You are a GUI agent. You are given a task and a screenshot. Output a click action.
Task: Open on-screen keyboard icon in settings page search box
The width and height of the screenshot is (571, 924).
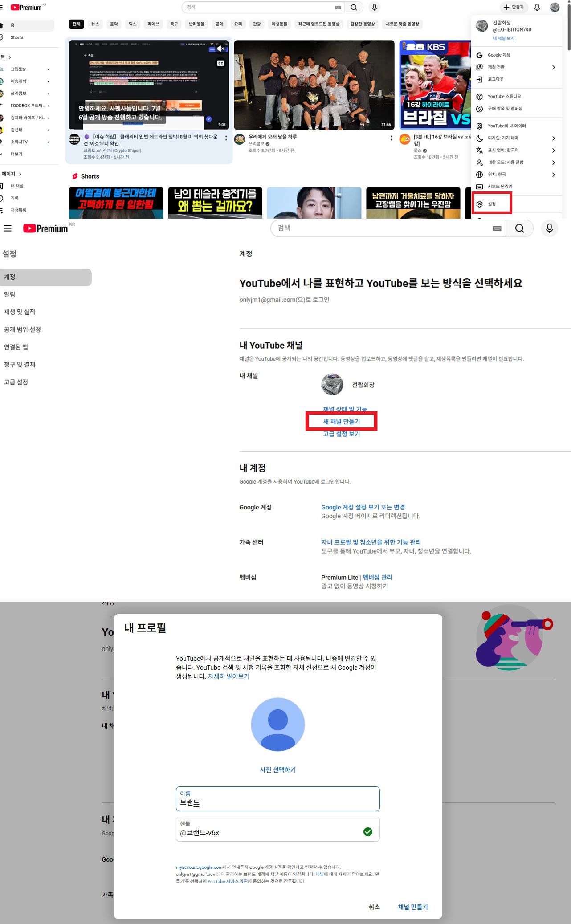[497, 228]
